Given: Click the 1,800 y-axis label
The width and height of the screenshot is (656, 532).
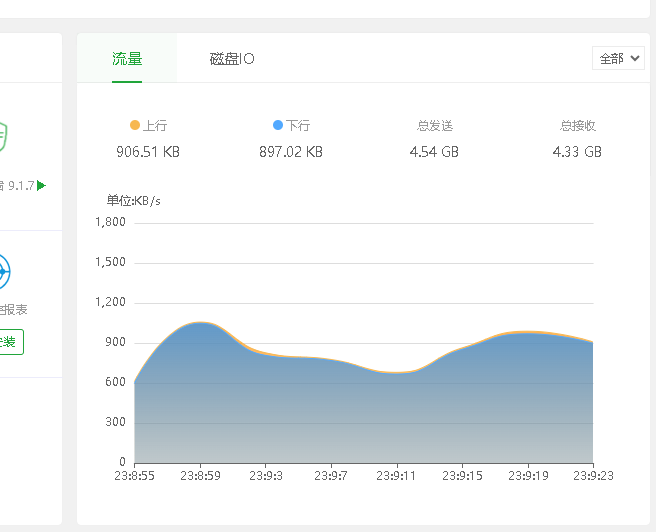Looking at the screenshot, I should 110,222.
